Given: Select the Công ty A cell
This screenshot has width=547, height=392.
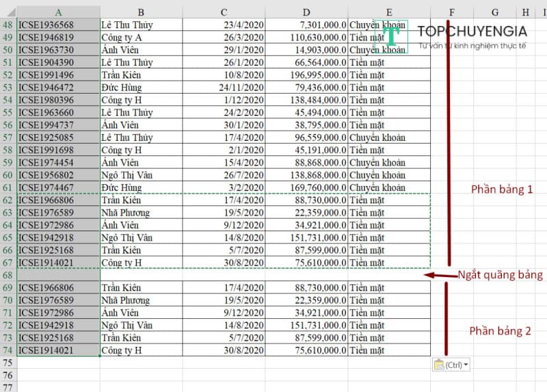Looking at the screenshot, I should (140, 38).
